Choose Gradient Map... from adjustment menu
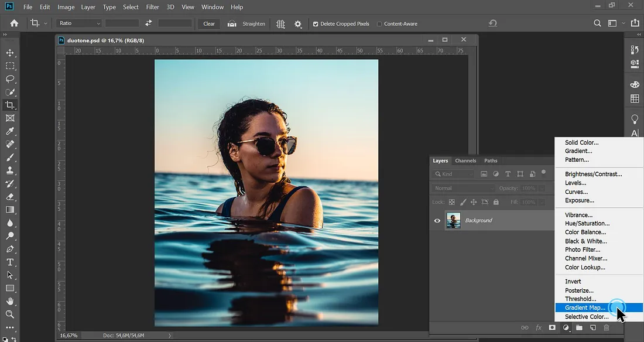 click(x=599, y=307)
